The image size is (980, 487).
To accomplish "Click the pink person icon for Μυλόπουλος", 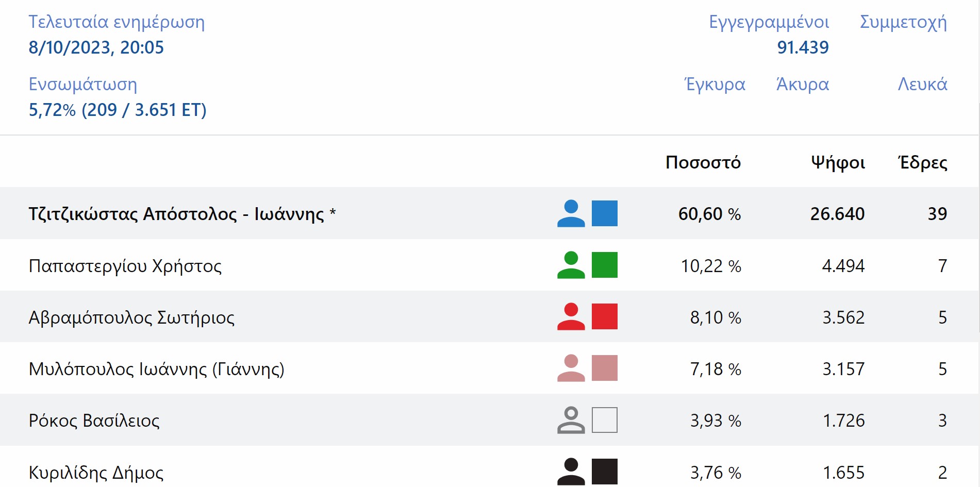I will coord(571,368).
